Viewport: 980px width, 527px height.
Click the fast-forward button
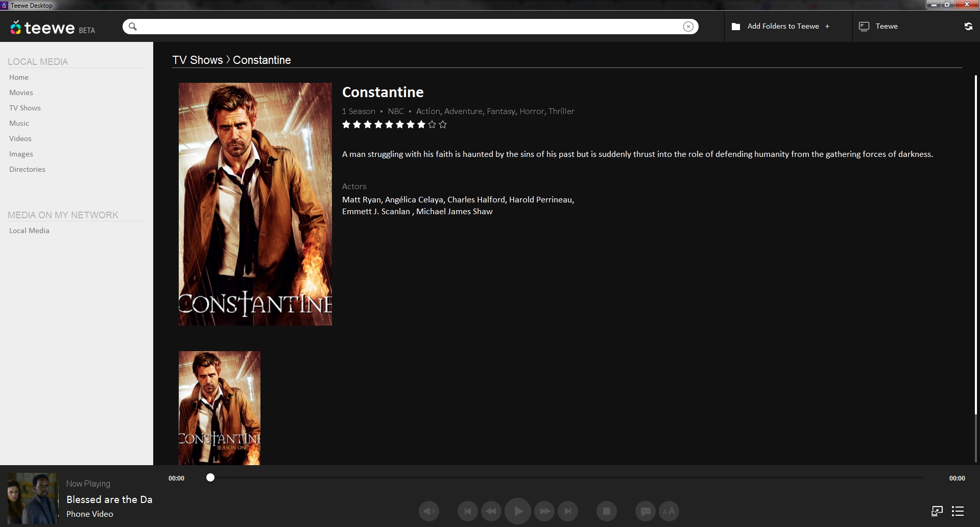(x=544, y=511)
